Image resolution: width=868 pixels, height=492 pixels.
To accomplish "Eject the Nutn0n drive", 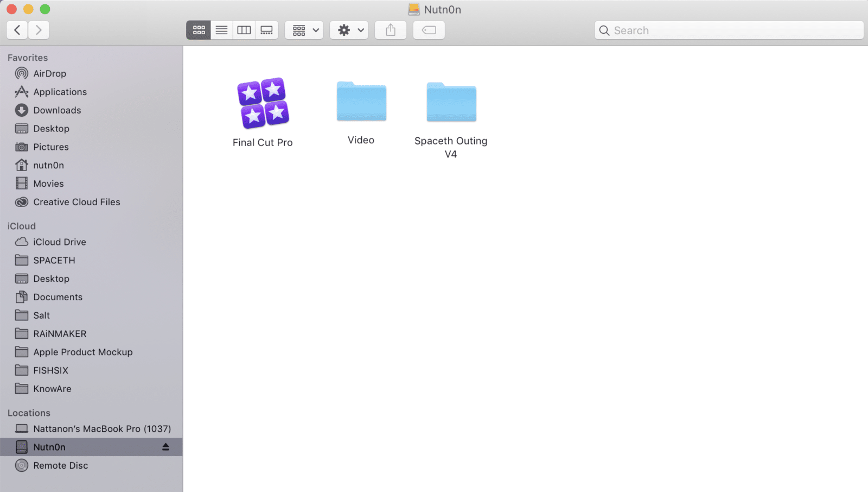I will click(x=165, y=447).
